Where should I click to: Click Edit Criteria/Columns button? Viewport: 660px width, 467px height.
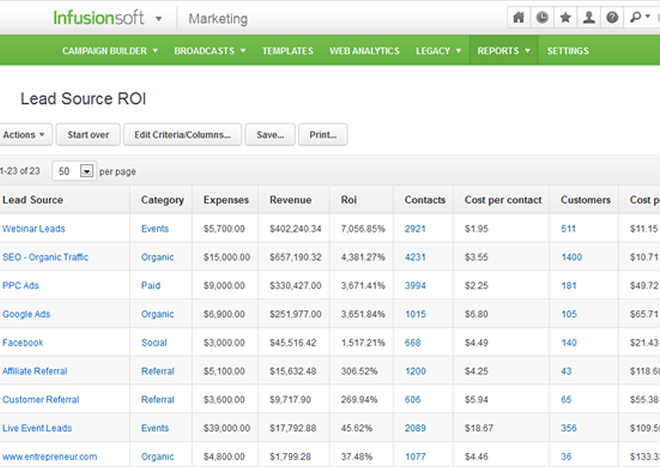point(182,135)
